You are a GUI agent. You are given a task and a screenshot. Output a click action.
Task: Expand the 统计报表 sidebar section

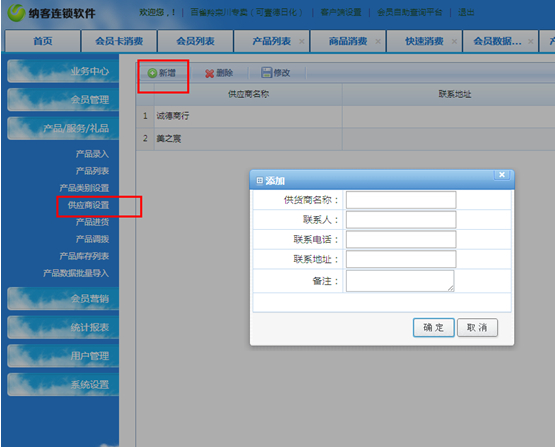click(63, 327)
